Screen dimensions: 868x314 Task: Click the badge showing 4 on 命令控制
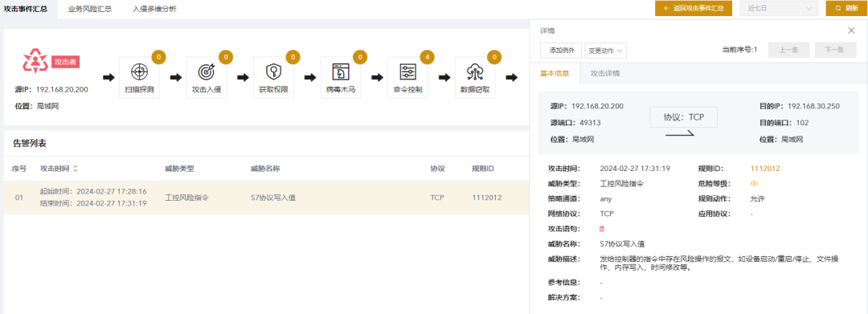[x=427, y=57]
